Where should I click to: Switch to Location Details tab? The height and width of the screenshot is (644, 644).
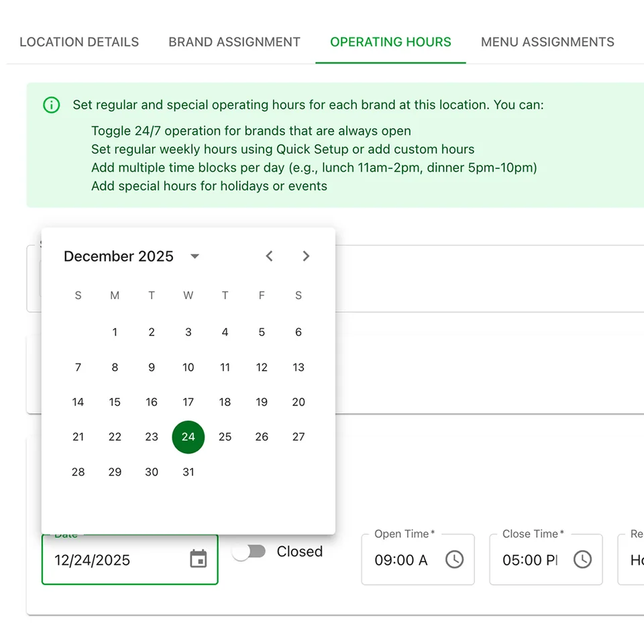[x=79, y=42]
